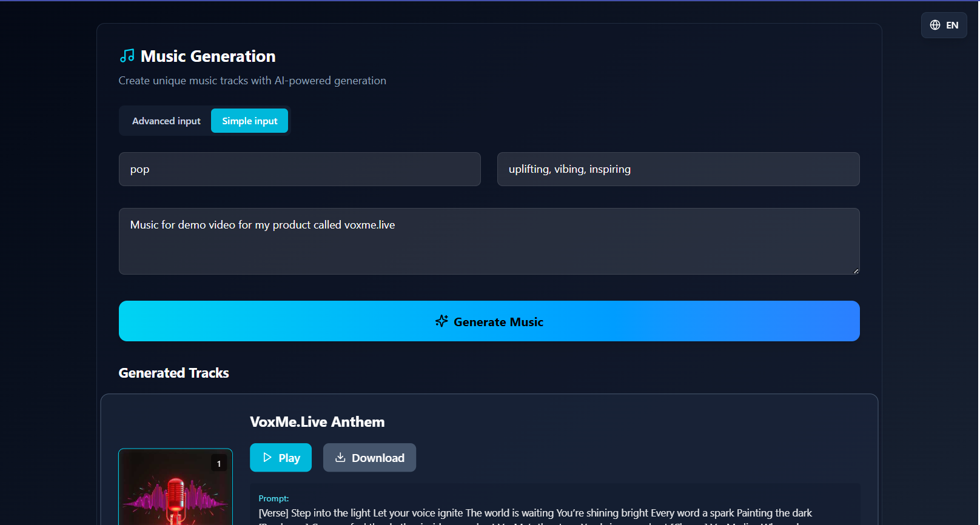Viewport: 980px width, 525px height.
Task: Play the VoxMe.Live Anthem track
Action: tap(281, 458)
